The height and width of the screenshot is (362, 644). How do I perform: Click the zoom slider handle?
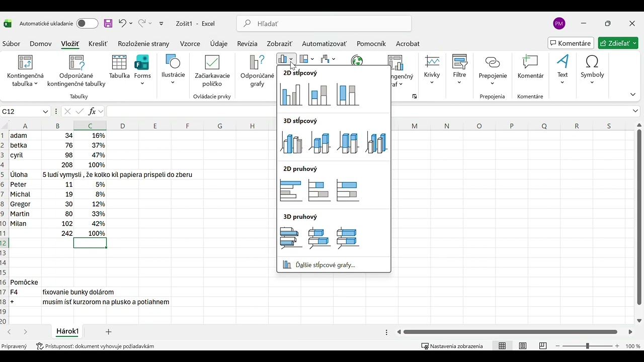[587, 346]
